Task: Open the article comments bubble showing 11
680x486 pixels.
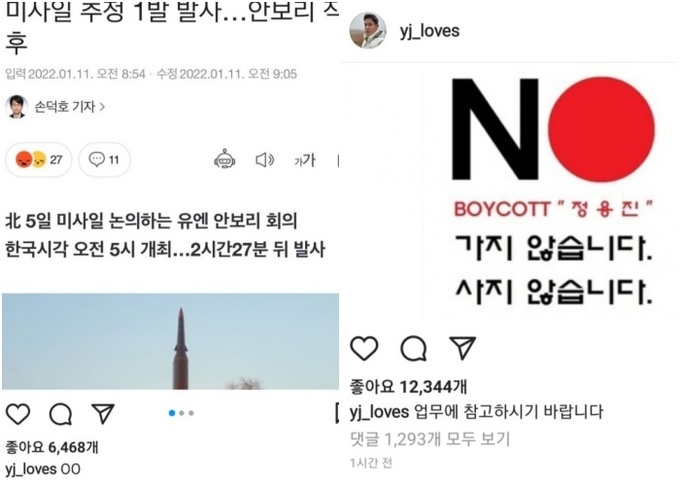Action: [104, 160]
